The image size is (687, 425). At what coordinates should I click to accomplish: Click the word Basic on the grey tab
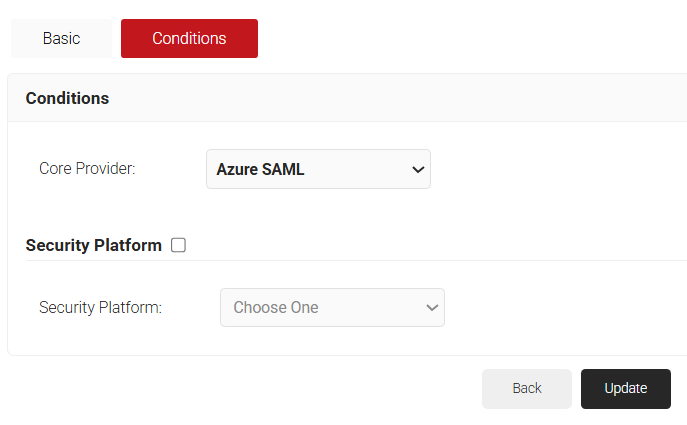[62, 39]
